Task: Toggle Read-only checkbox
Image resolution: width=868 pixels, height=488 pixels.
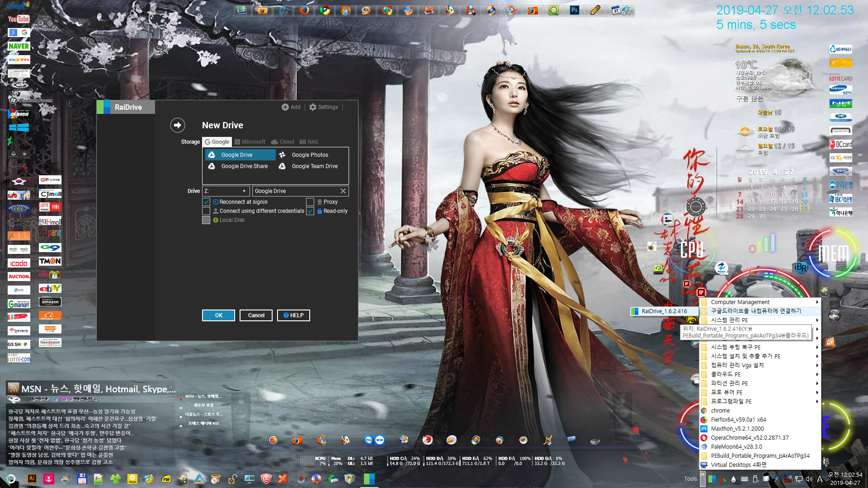Action: pos(310,211)
